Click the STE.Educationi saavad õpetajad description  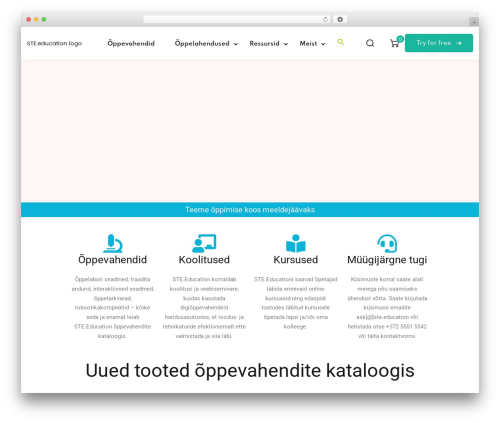[296, 303]
